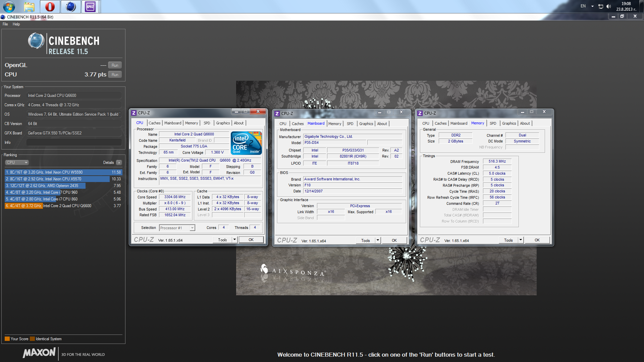Open Processor #1 selection dropdown
Image resolution: width=644 pixels, height=362 pixels.
pyautogui.click(x=177, y=228)
